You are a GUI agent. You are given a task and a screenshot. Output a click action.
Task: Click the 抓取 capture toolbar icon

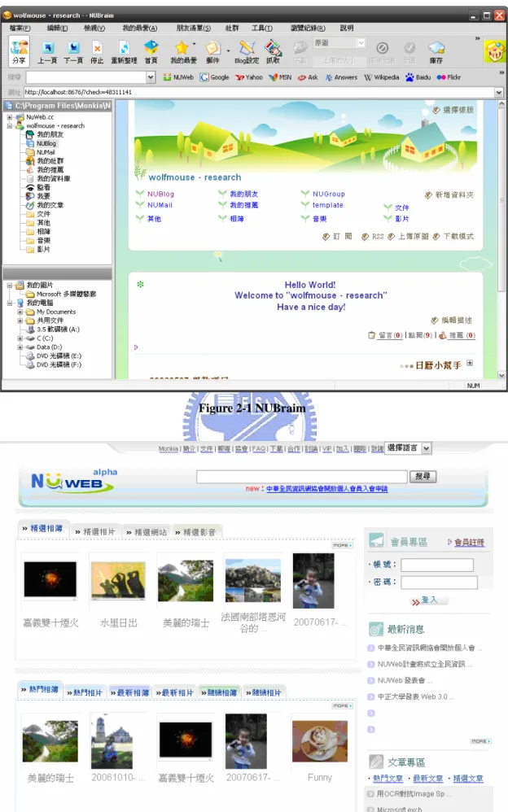pos(274,48)
